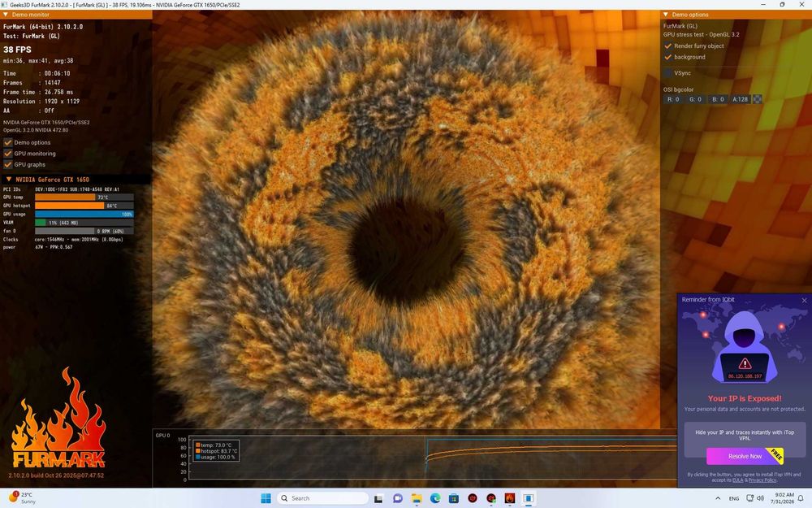
Task: Click the build date text under the logo
Action: point(56,475)
